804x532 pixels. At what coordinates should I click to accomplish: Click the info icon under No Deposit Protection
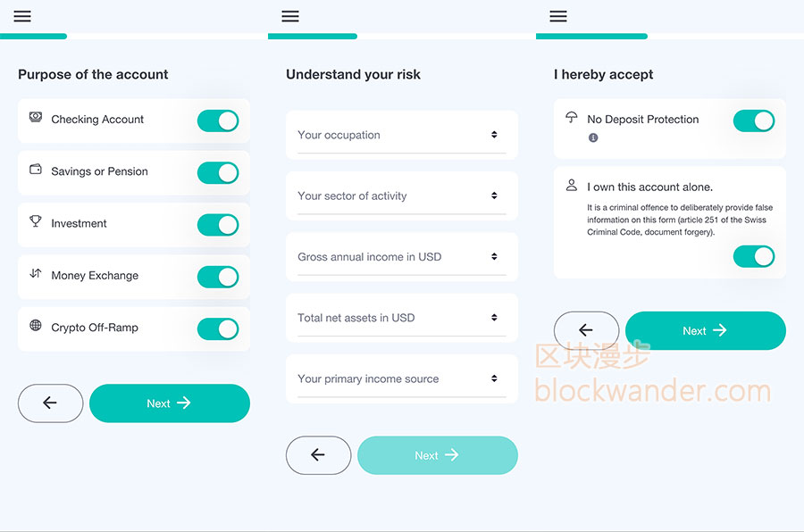coord(593,137)
